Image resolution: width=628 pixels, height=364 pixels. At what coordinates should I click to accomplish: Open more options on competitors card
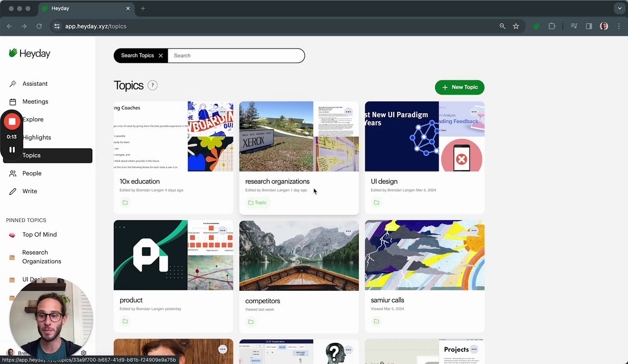(x=348, y=231)
